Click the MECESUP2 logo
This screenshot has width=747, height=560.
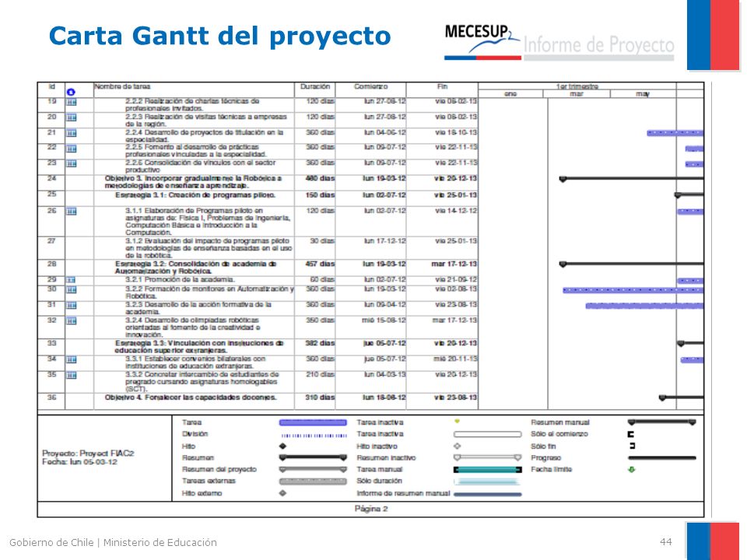tap(482, 42)
